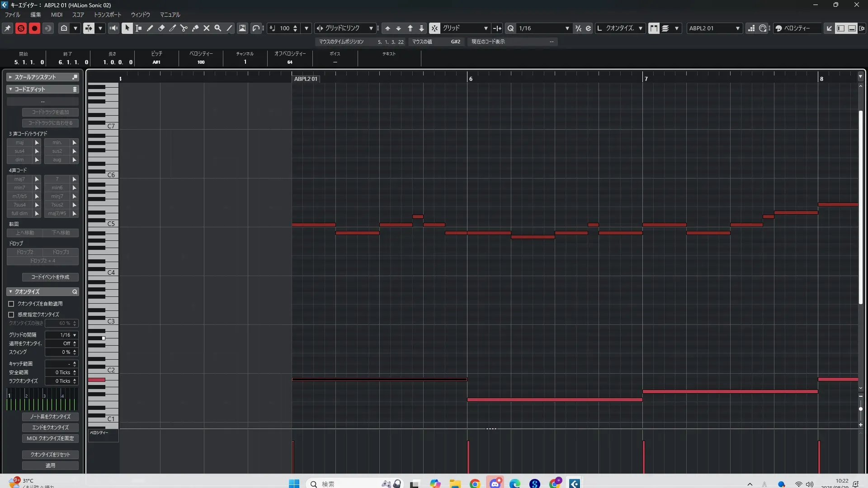
Task: Select the Zoom magnifier tool
Action: click(x=218, y=28)
